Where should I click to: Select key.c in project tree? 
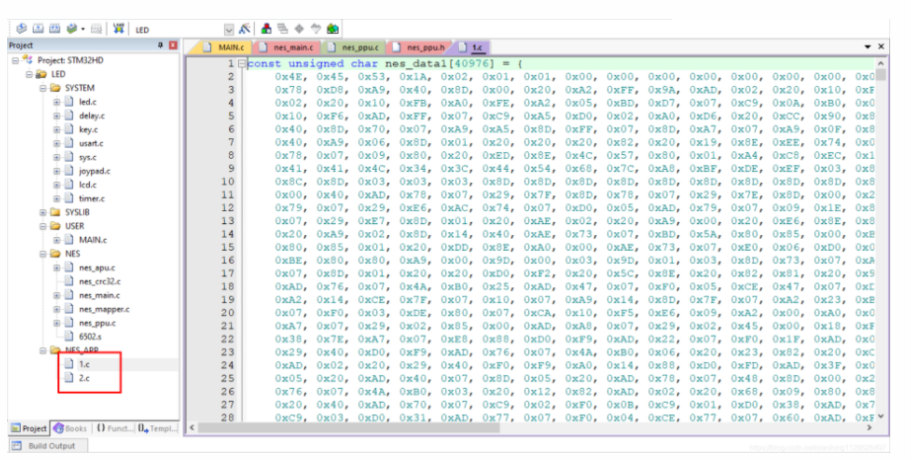click(88, 130)
